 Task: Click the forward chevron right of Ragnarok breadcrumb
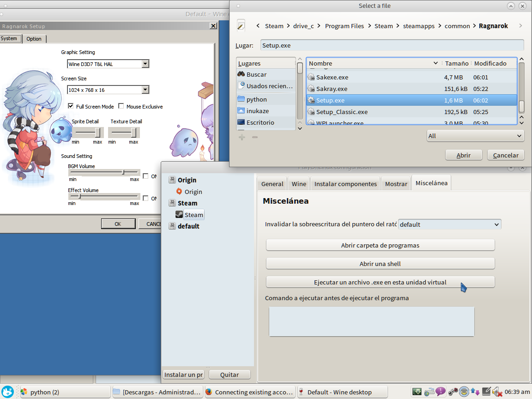point(520,26)
